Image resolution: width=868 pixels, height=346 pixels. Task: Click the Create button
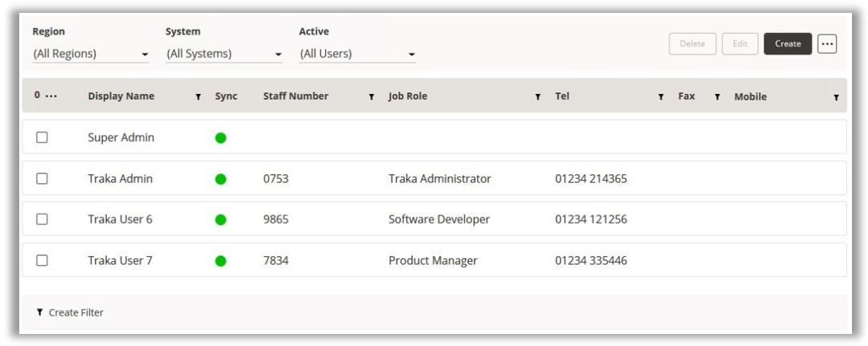787,44
